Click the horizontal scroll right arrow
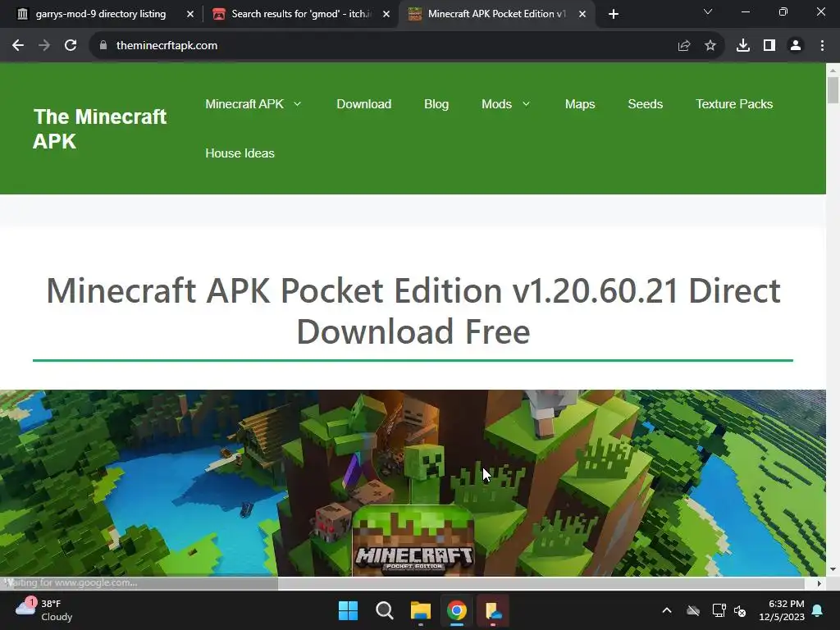840x630 pixels. click(819, 583)
